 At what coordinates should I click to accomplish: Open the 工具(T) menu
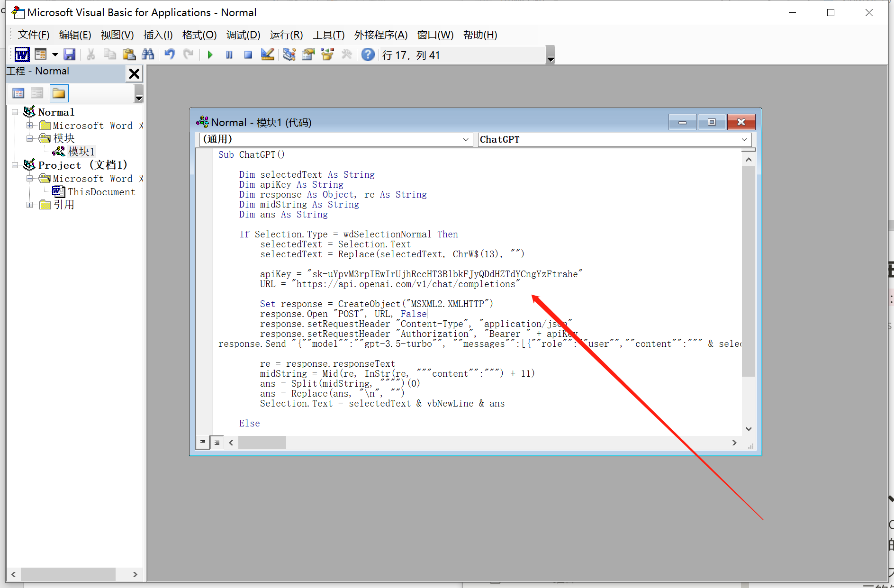pyautogui.click(x=328, y=35)
